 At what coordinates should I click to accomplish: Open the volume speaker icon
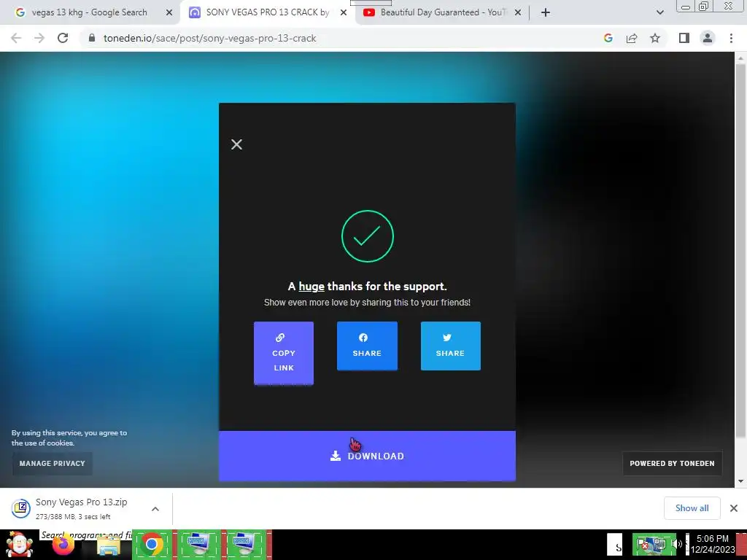[x=677, y=544]
